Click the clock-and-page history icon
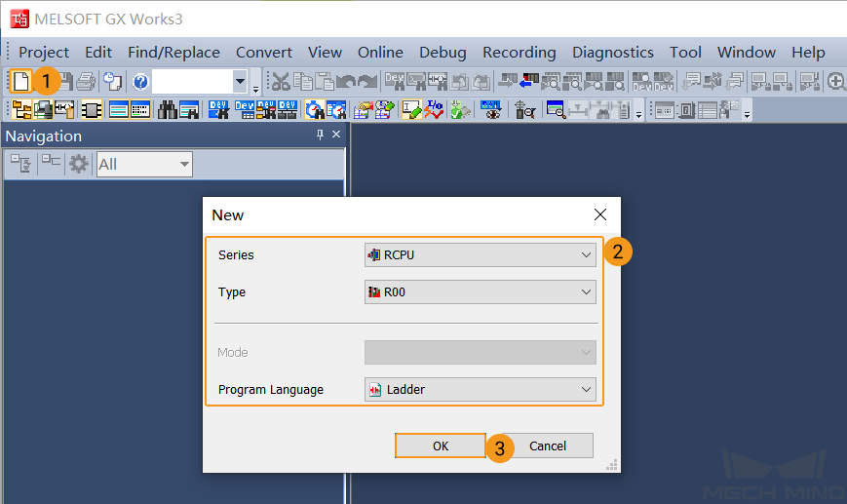 (112, 82)
